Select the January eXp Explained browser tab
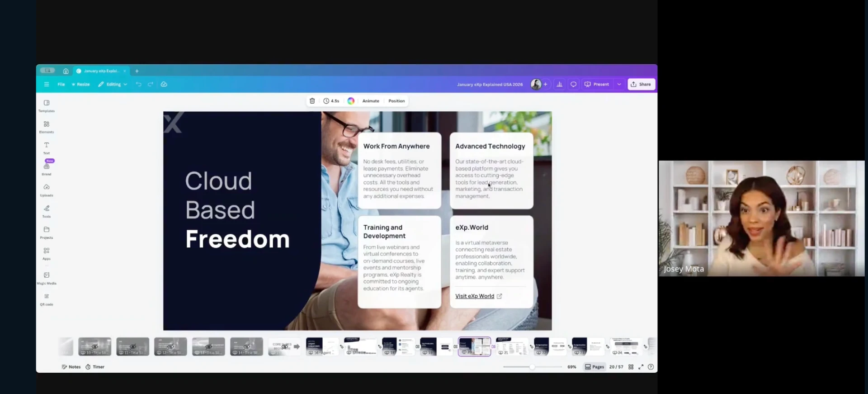This screenshot has height=394, width=868. [101, 71]
